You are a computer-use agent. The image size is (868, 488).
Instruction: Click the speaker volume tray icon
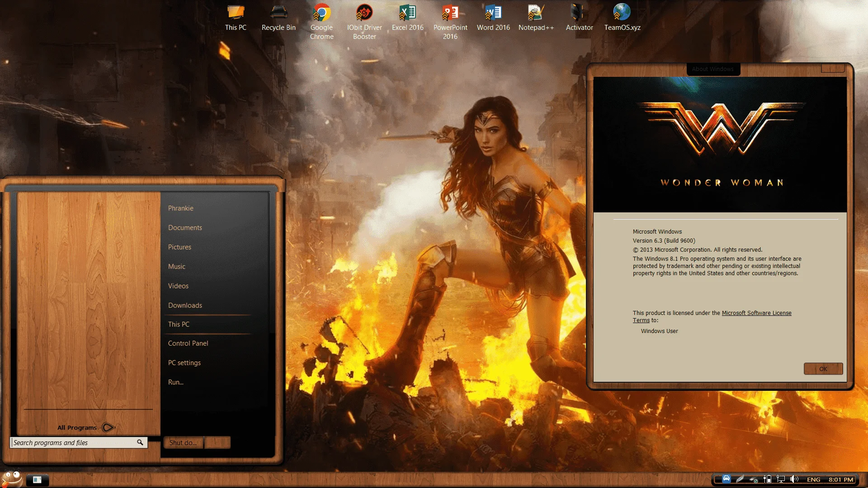tap(794, 479)
